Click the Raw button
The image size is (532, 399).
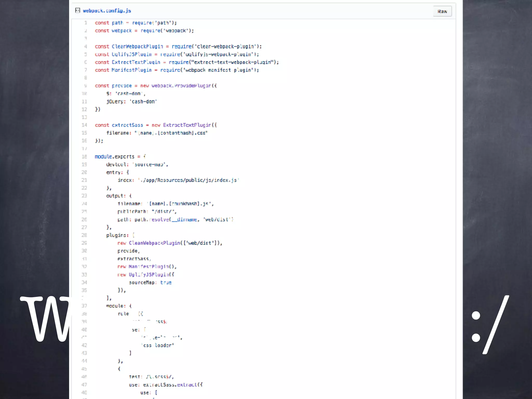point(442,11)
